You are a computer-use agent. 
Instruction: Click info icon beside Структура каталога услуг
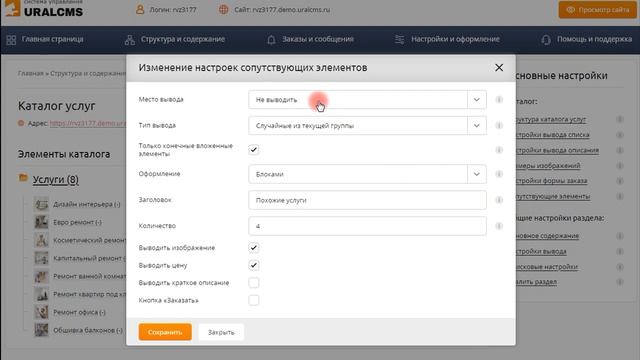coord(620,120)
